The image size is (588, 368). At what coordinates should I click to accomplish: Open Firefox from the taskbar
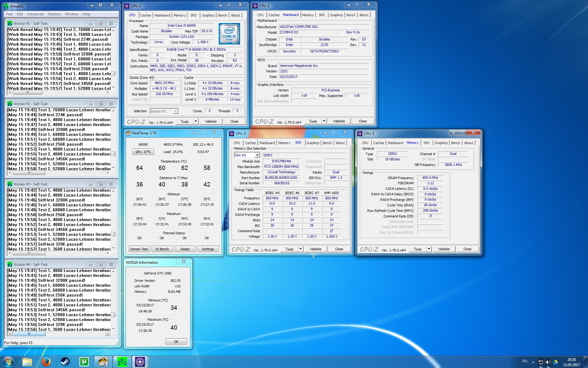(x=46, y=362)
